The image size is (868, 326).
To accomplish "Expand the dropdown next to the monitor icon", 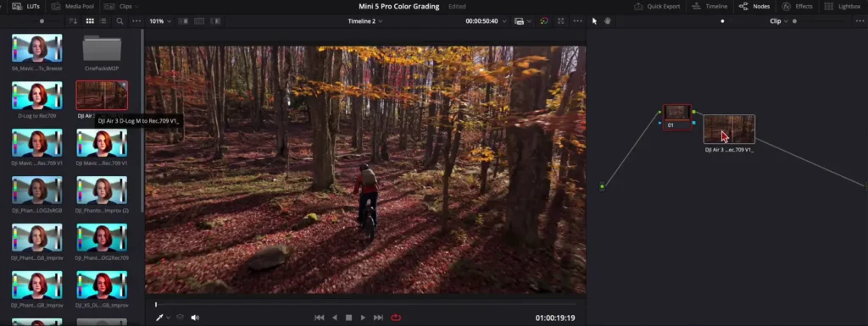I will coord(529,21).
